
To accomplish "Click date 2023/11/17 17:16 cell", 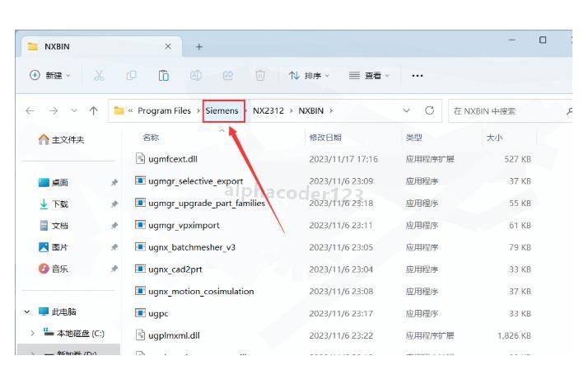I will (x=343, y=159).
